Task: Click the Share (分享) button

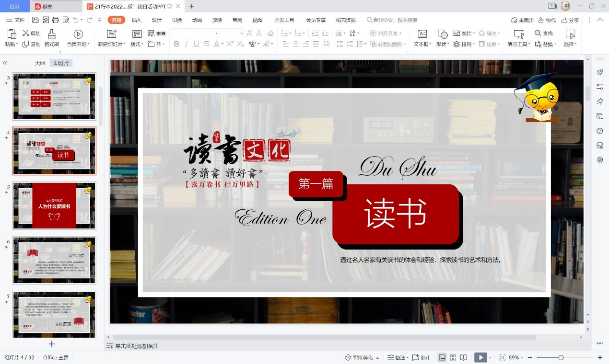Action: pyautogui.click(x=569, y=20)
